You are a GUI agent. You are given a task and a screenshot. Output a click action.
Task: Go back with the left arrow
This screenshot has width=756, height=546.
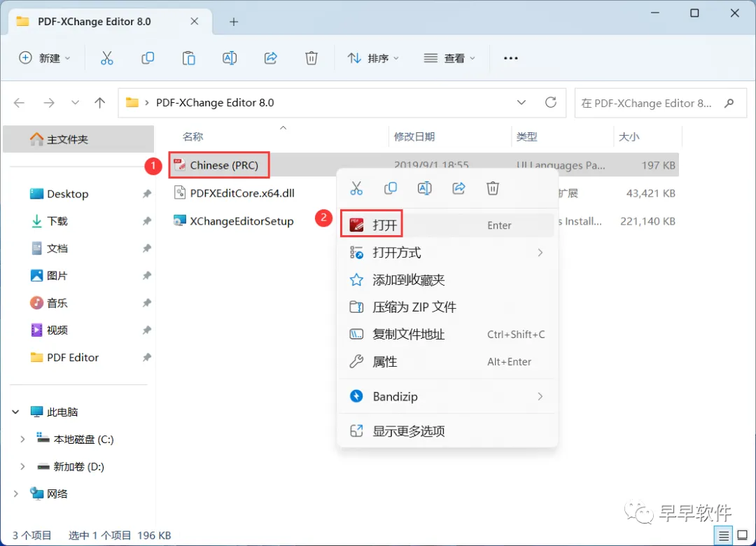point(20,103)
